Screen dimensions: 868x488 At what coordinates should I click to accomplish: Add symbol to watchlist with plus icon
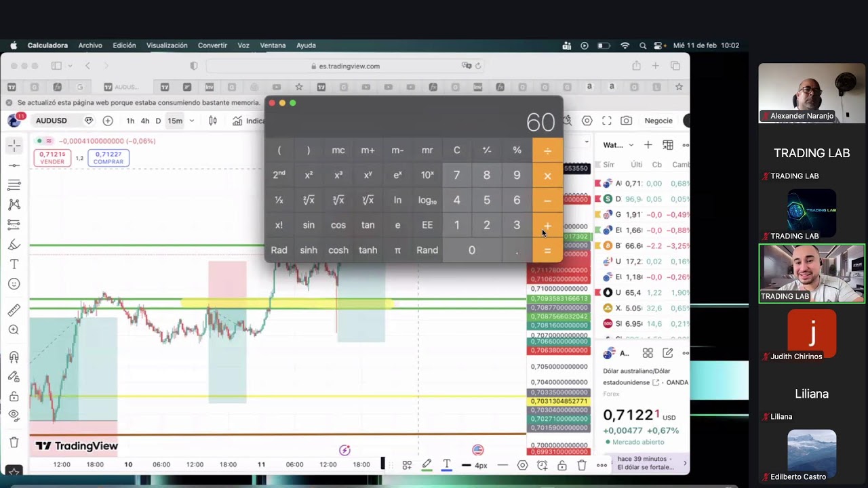tap(648, 145)
